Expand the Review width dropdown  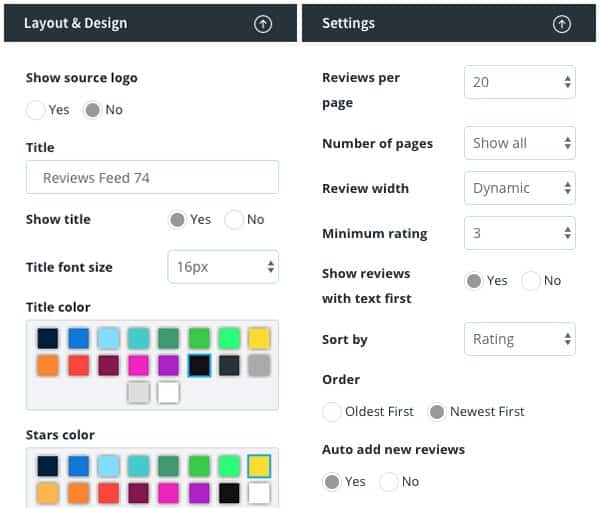(520, 188)
